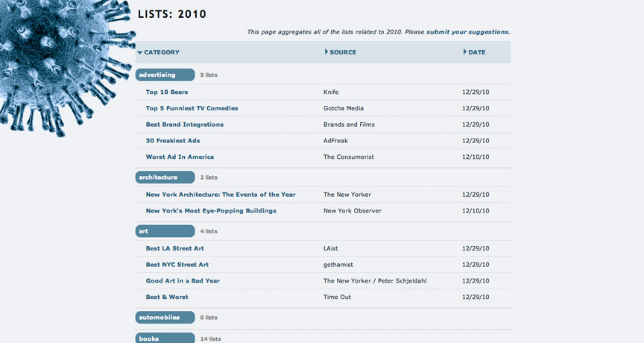Open the Best LA Street Art list
Viewport: 644px width, 343px height.
(x=175, y=248)
